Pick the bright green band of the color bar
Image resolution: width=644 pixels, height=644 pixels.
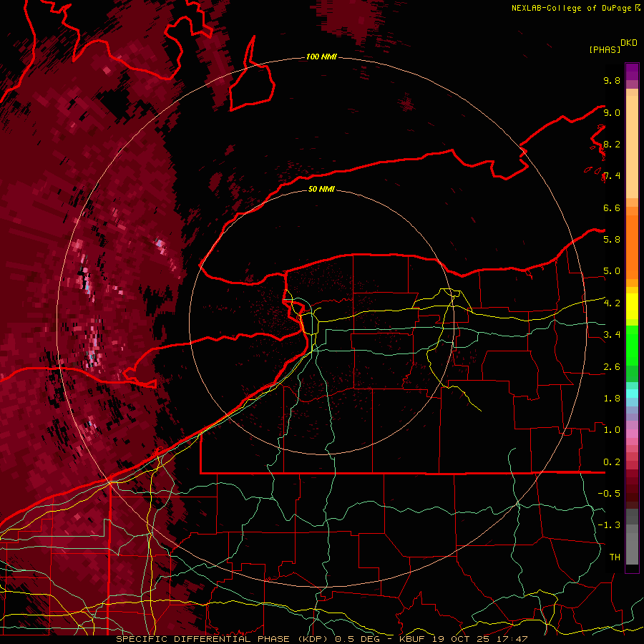click(x=632, y=346)
